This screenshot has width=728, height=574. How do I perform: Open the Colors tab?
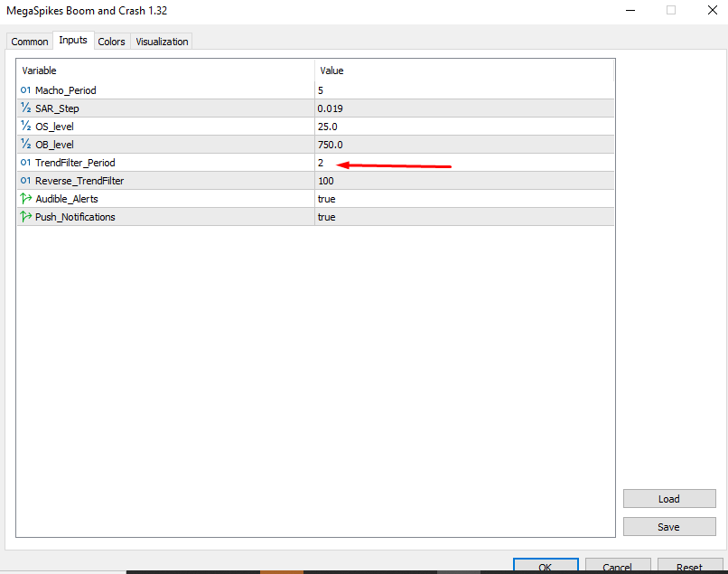click(111, 42)
